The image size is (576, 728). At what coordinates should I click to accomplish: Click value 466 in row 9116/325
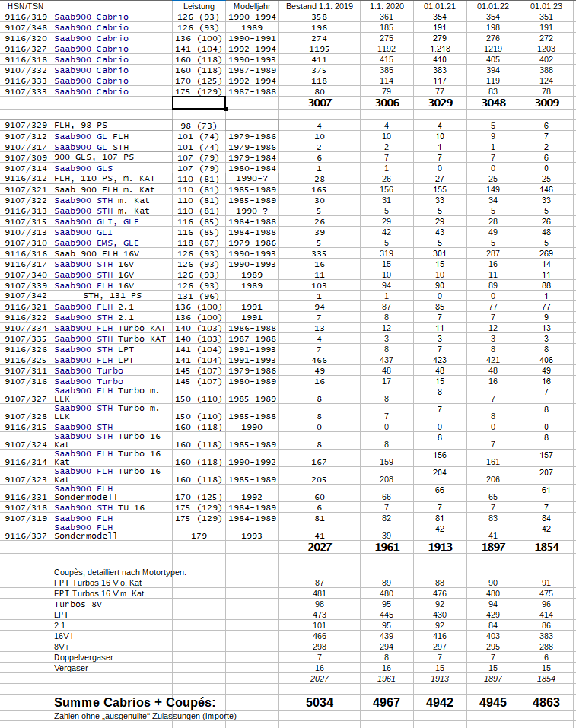coord(320,361)
